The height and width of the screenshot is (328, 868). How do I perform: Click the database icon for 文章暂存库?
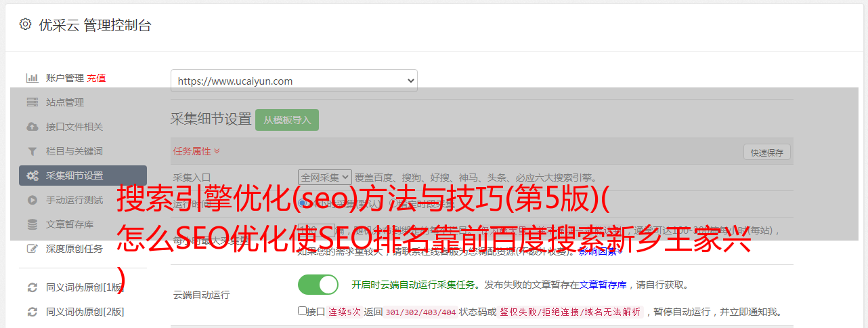click(x=32, y=224)
